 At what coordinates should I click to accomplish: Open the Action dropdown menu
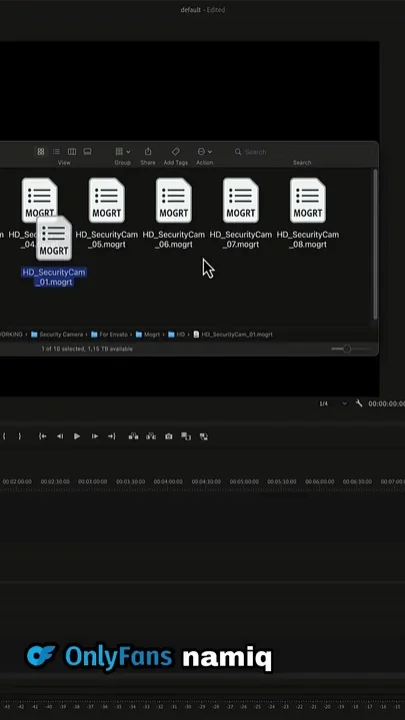[x=204, y=152]
